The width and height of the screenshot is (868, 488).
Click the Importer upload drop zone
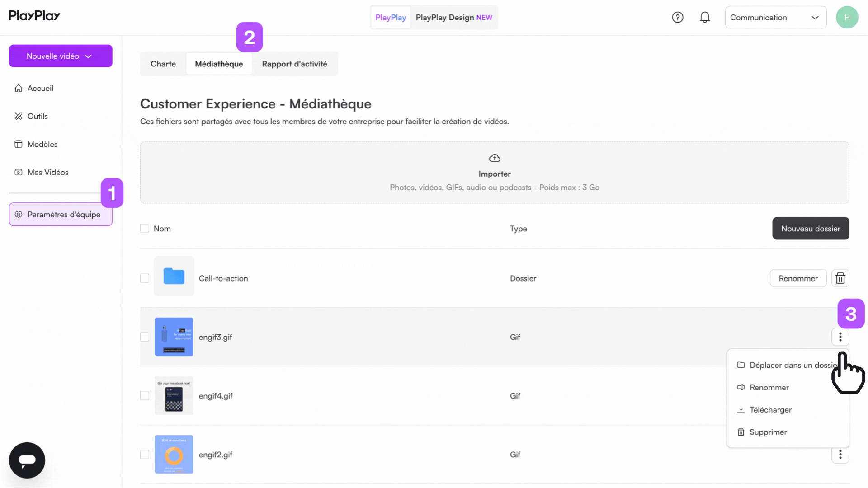click(x=495, y=173)
